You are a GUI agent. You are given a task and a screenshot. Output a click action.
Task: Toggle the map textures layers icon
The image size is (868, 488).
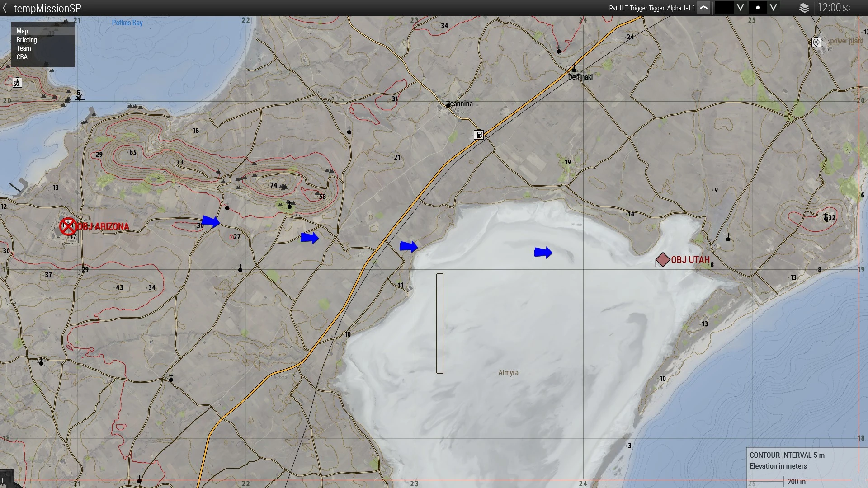point(804,8)
